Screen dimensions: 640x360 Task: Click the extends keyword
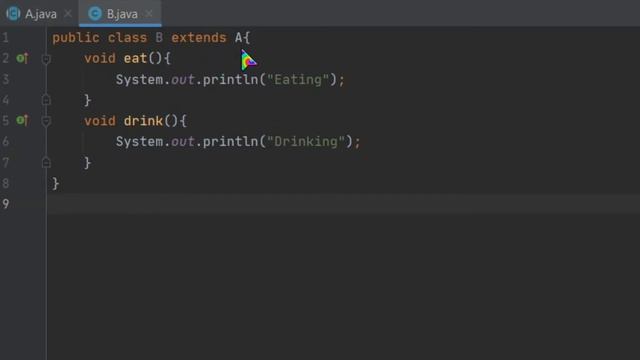199,38
